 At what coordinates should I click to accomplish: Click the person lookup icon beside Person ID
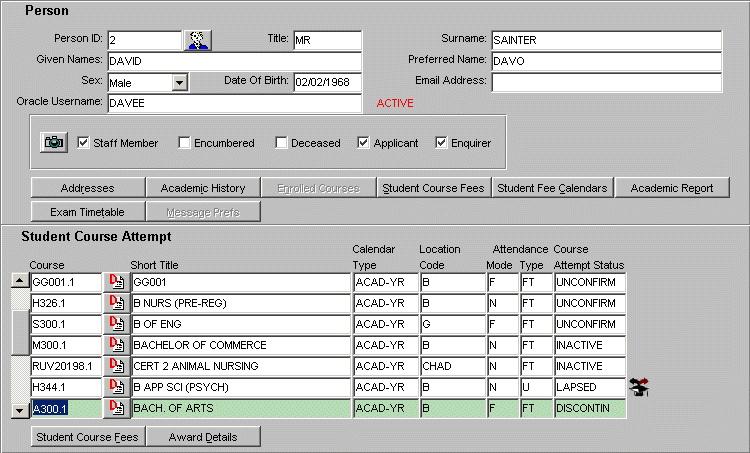pyautogui.click(x=197, y=40)
